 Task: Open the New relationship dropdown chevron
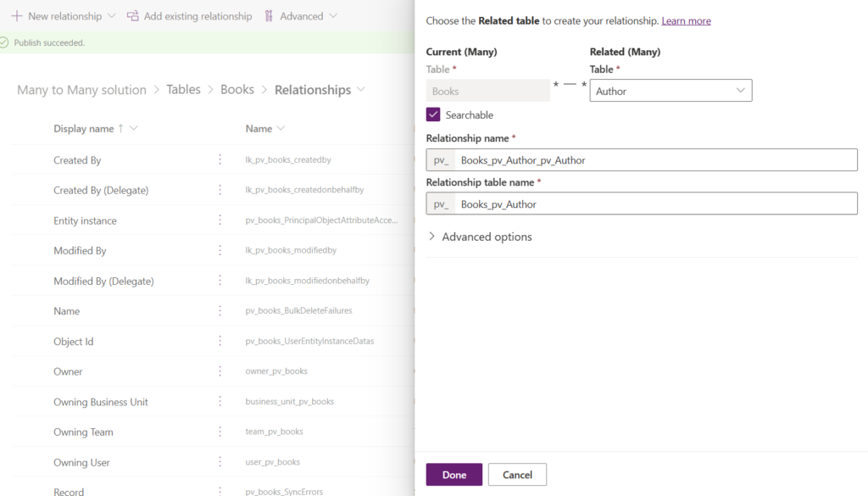click(111, 16)
